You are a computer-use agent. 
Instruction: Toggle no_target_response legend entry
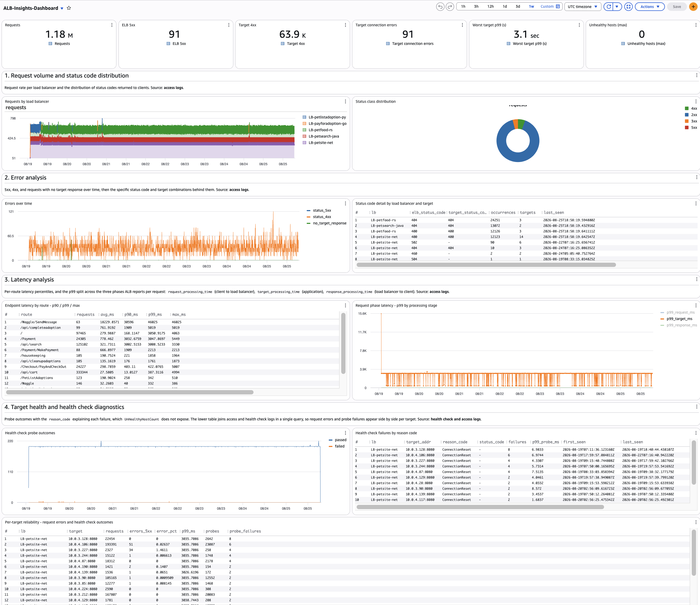[x=327, y=223]
